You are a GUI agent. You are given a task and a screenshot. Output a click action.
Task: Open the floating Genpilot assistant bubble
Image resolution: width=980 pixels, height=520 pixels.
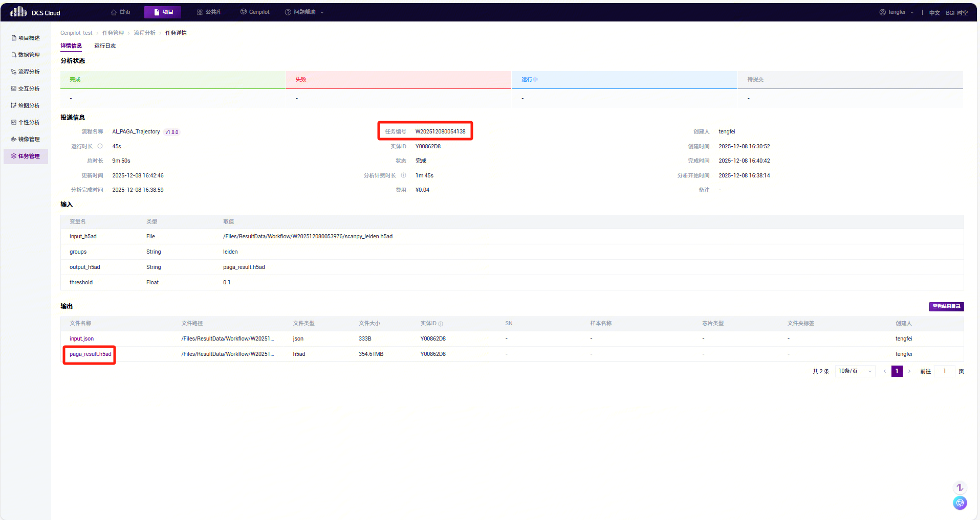tap(960, 503)
